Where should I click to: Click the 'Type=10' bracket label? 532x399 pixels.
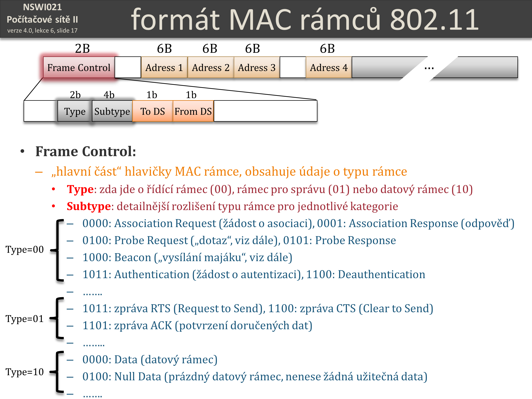click(25, 372)
